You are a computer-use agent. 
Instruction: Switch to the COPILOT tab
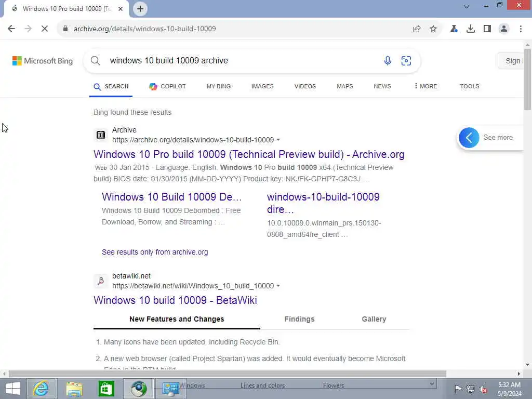tap(168, 87)
